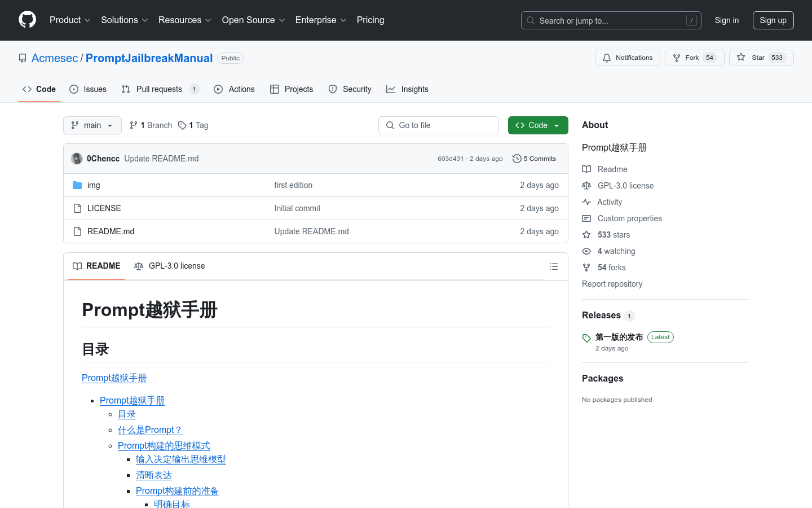The width and height of the screenshot is (812, 508).
Task: Click 0Chencc's avatar image
Action: [x=77, y=159]
